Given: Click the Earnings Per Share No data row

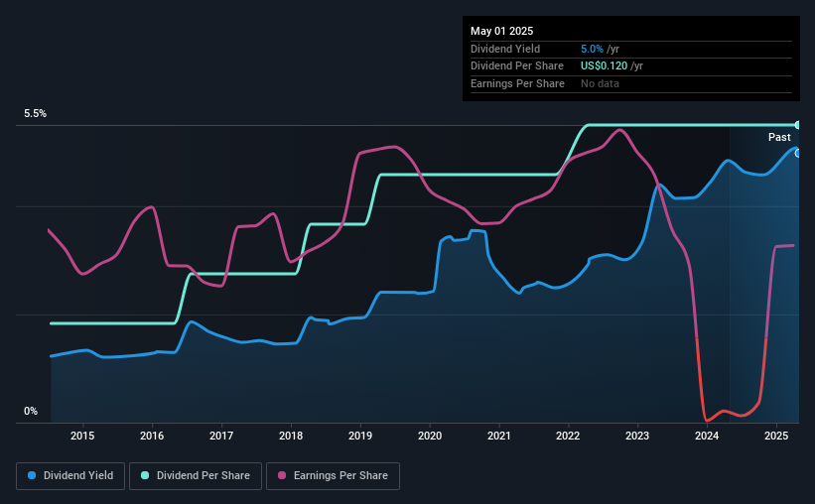Looking at the screenshot, I should (x=631, y=83).
